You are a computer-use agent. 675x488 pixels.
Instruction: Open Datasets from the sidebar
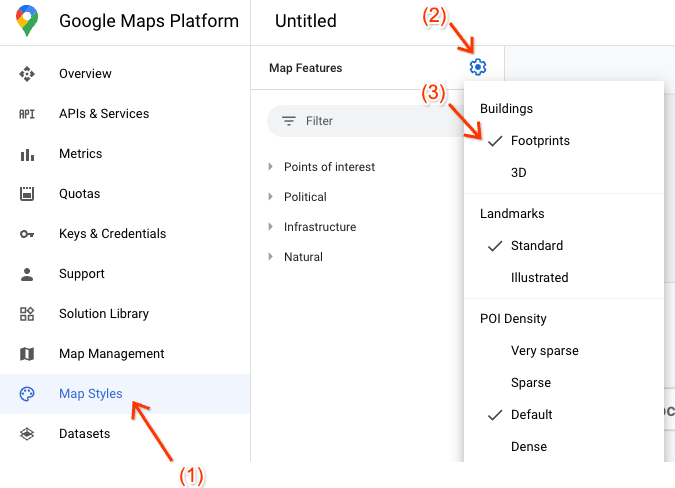[x=84, y=434]
